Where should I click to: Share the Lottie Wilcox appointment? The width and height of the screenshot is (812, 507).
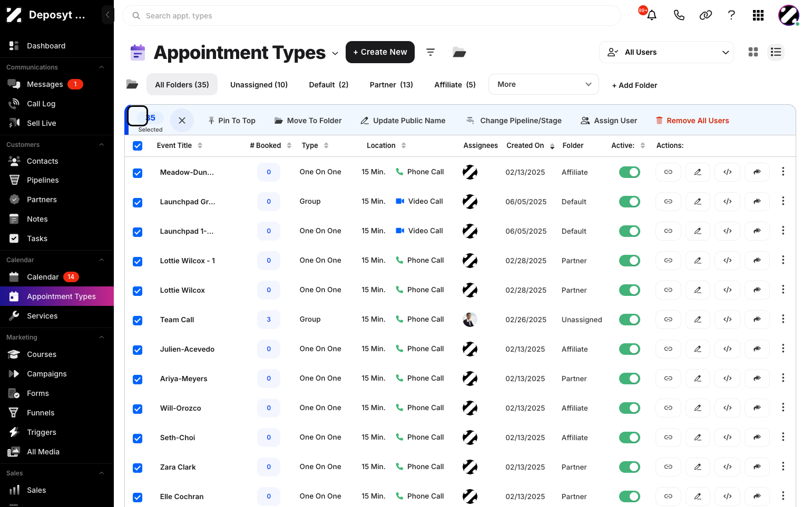click(x=757, y=290)
